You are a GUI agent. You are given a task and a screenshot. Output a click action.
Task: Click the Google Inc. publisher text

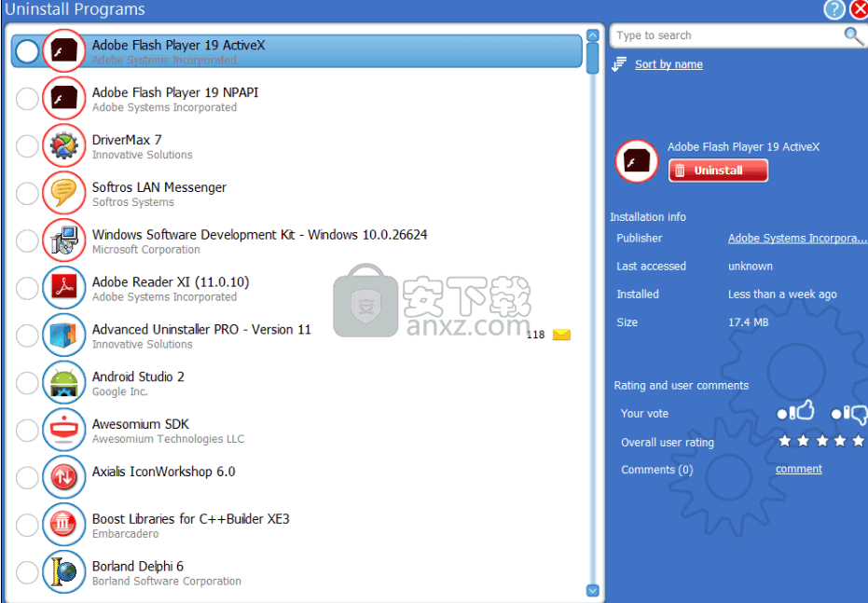(119, 391)
